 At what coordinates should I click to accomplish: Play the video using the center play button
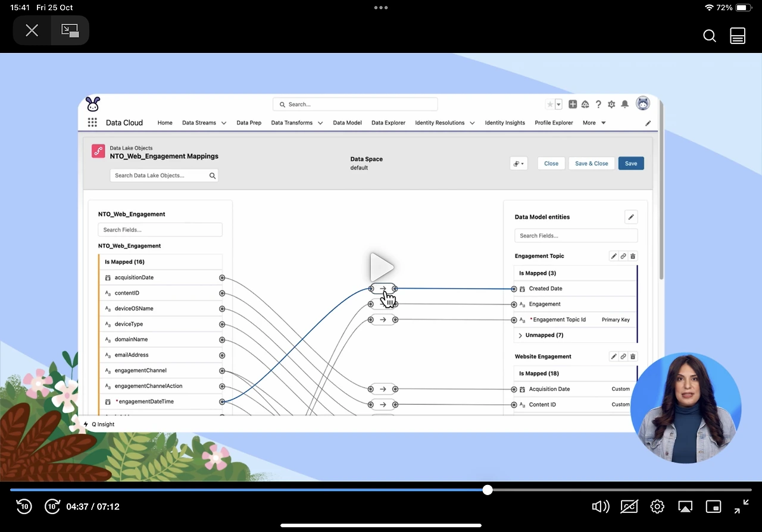[x=382, y=267]
